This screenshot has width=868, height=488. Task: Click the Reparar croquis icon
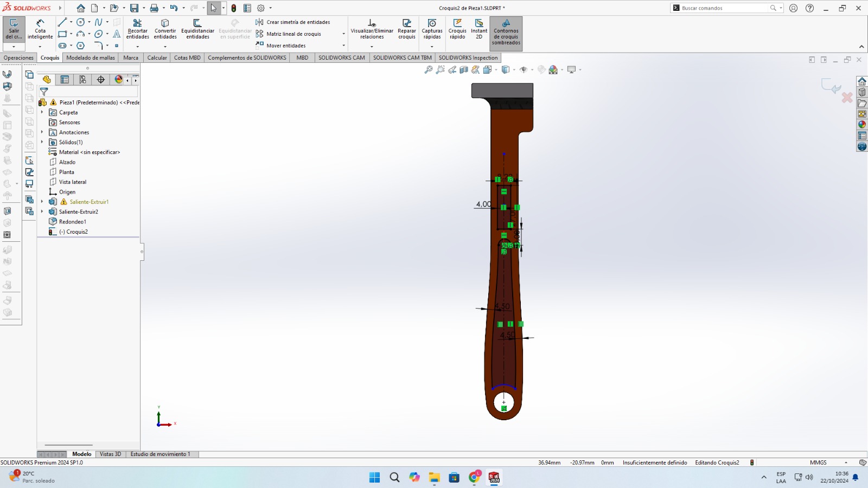click(x=406, y=30)
